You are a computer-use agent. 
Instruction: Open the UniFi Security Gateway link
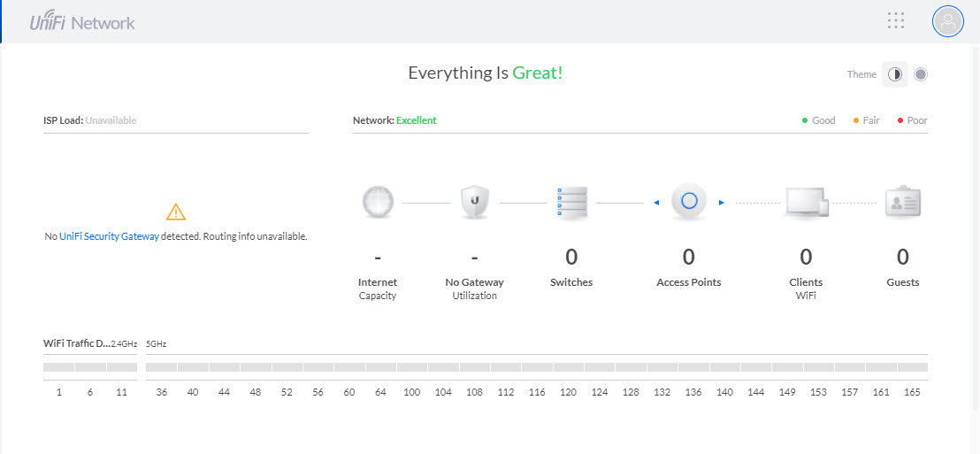[x=110, y=237]
